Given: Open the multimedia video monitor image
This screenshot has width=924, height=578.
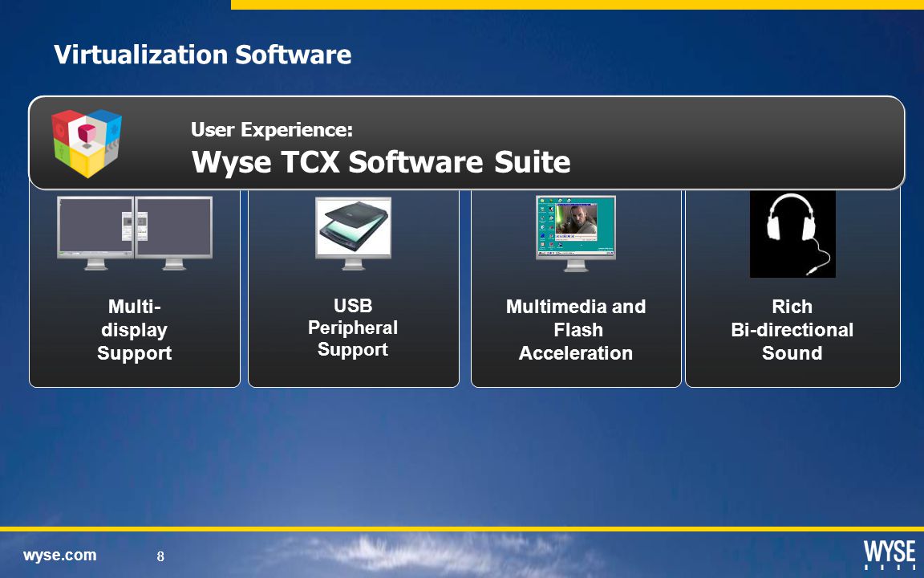Looking at the screenshot, I should 576,234.
